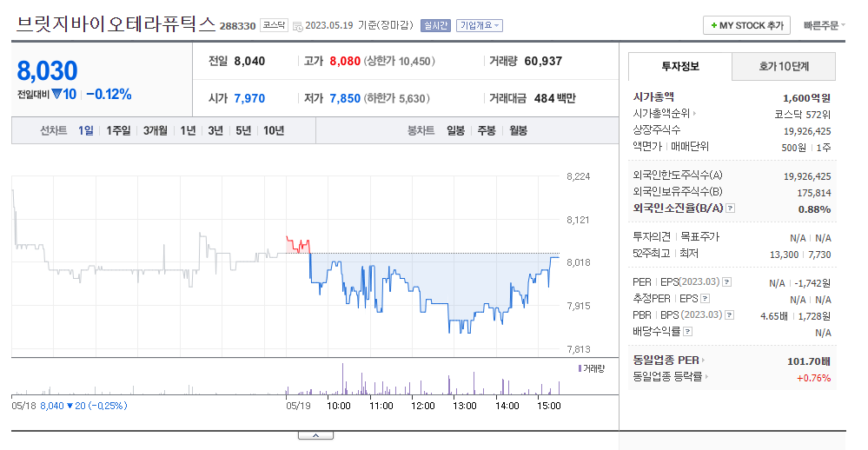Click 시가총액 value 1,600억원
This screenshot has width=868, height=450.
pos(806,98)
